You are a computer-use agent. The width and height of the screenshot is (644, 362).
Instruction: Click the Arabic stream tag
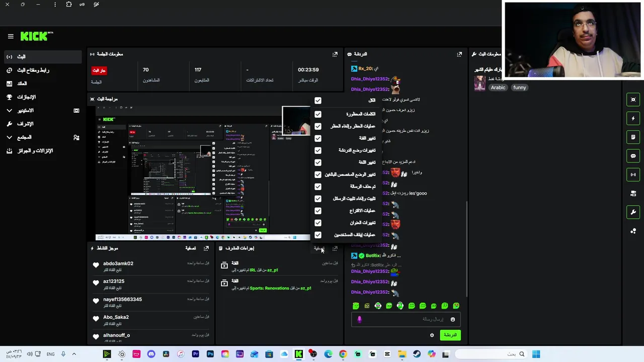498,87
